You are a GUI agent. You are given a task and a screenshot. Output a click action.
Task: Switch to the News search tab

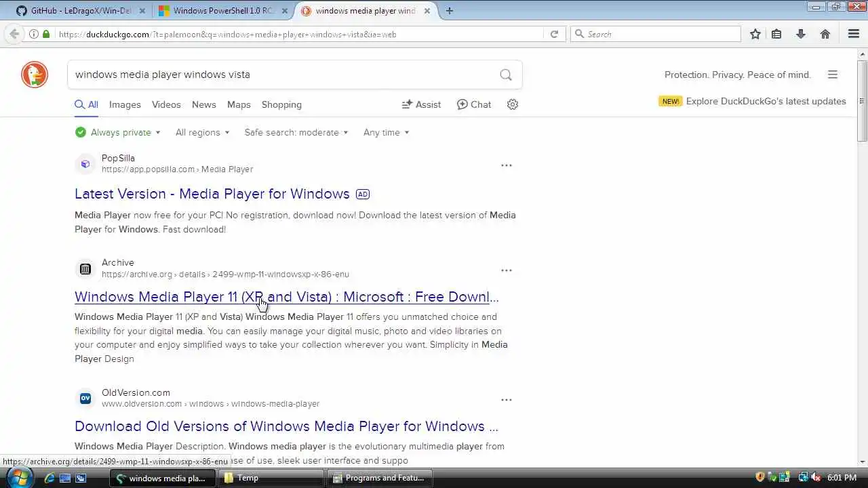tap(203, 104)
